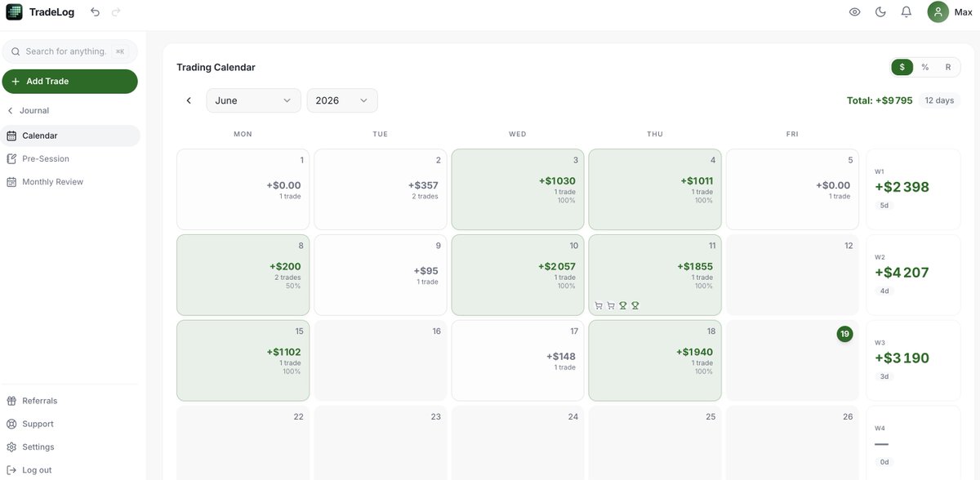
Task: Switch display to R mode
Action: pyautogui.click(x=948, y=67)
